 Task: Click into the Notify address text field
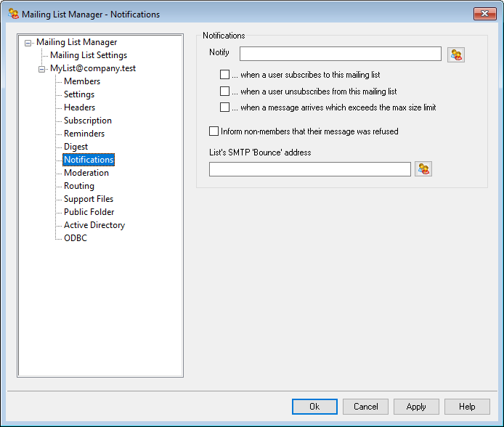click(x=340, y=54)
